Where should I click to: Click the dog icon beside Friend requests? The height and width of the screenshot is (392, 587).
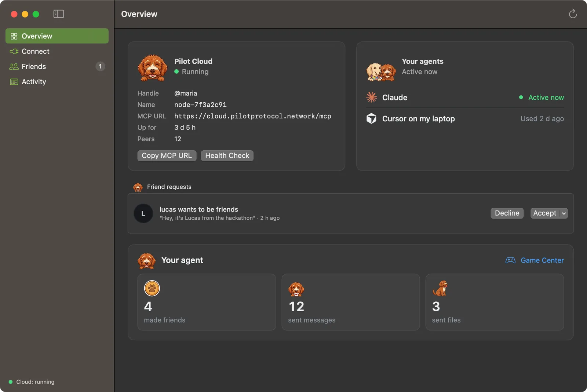point(138,187)
